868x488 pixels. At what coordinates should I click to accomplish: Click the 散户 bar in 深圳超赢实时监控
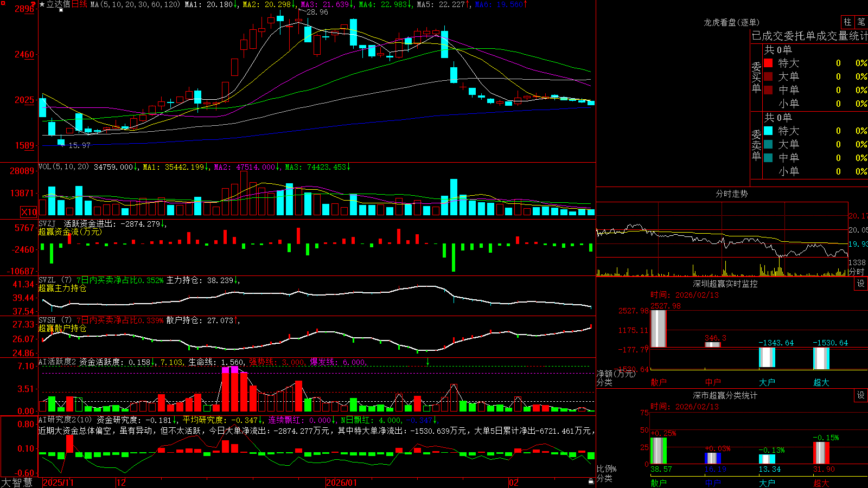(659, 329)
